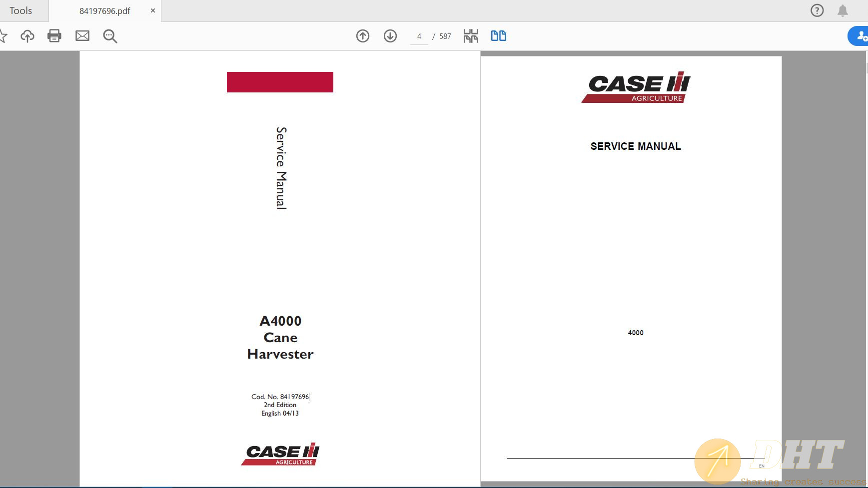Select the 84197696.pdf document tab
This screenshot has width=868, height=488.
(x=104, y=10)
